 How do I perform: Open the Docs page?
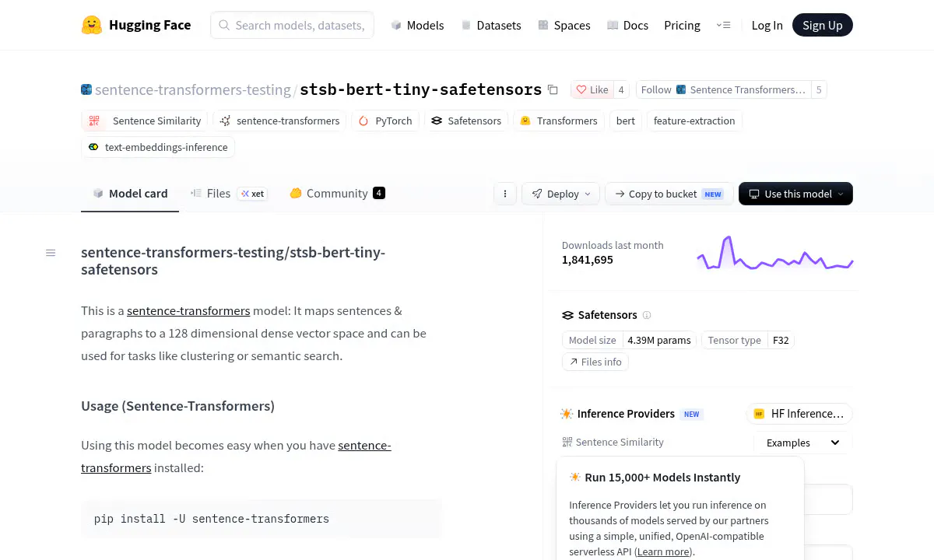627,25
